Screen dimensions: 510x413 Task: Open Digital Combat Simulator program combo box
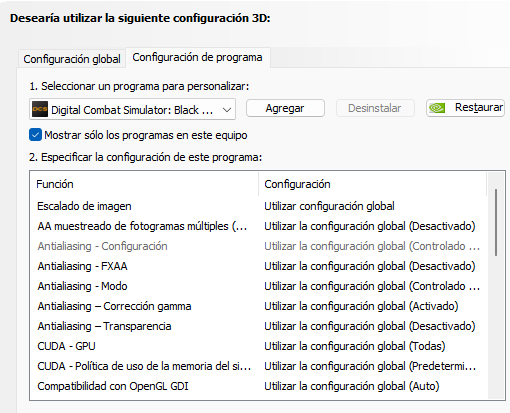[x=132, y=109]
